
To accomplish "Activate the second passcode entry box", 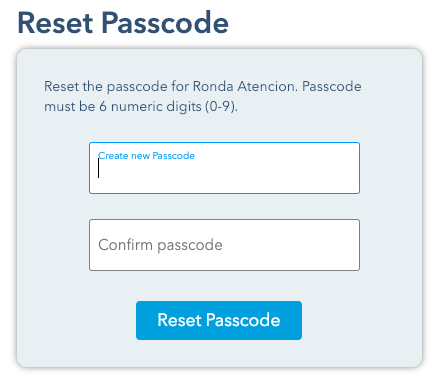I will (x=224, y=245).
